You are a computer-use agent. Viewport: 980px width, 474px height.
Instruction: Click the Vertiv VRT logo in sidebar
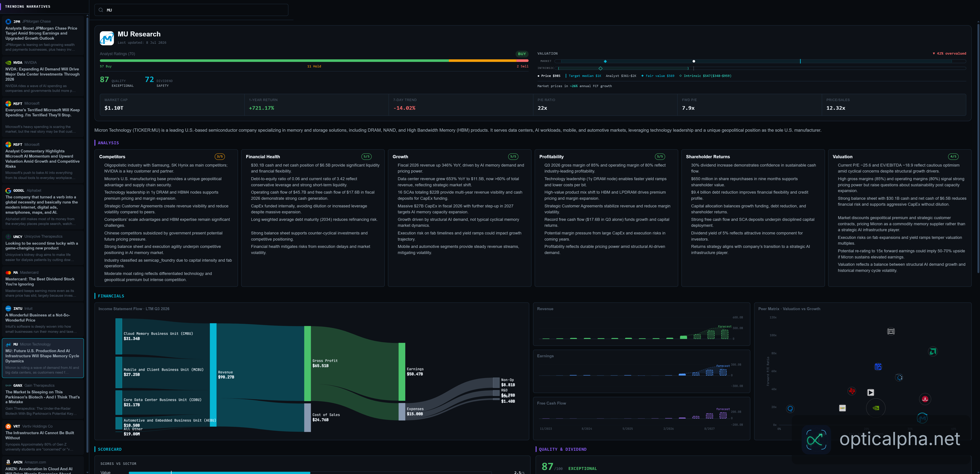click(x=8, y=427)
